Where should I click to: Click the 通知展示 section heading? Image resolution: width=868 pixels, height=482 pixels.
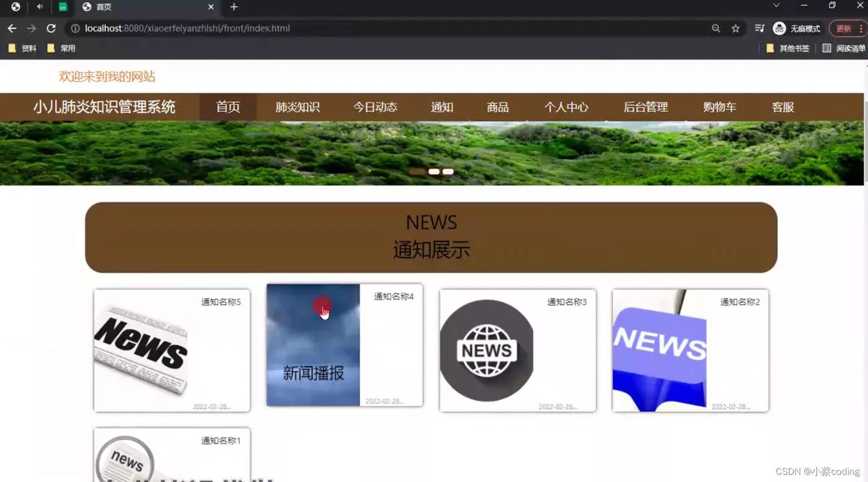(432, 250)
